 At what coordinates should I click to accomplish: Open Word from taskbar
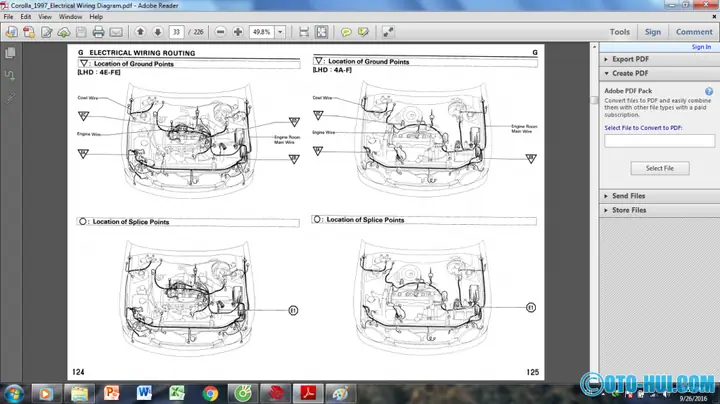tap(144, 393)
